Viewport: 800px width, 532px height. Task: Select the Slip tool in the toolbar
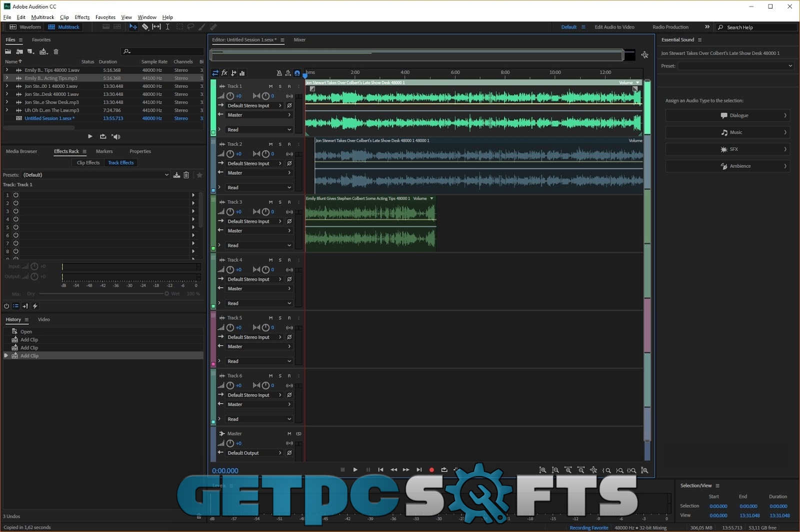point(156,27)
